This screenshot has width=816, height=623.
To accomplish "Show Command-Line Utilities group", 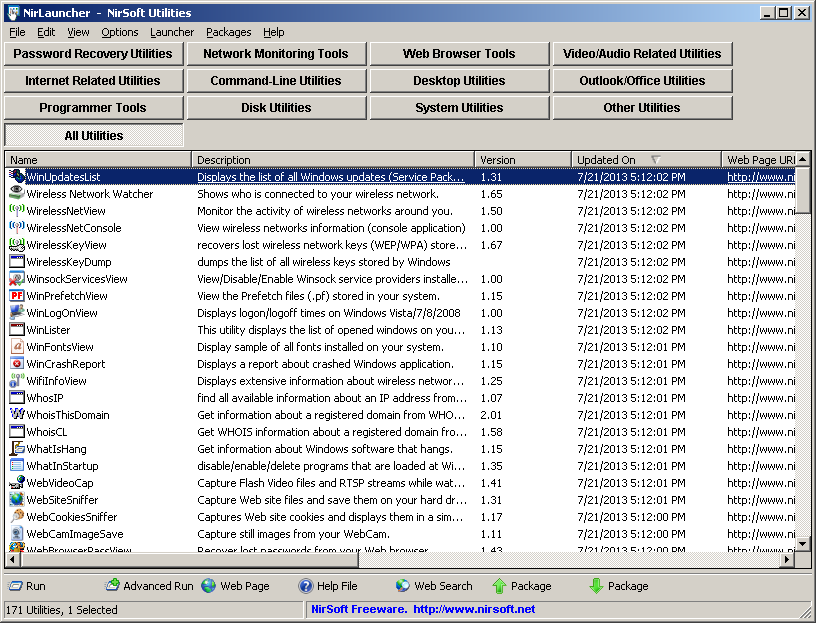I will pos(276,81).
